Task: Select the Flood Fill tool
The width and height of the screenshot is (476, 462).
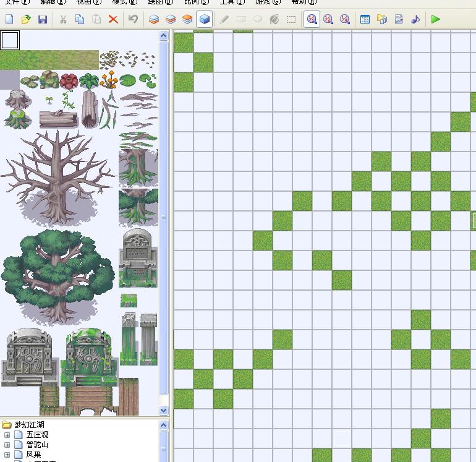Action: (274, 19)
